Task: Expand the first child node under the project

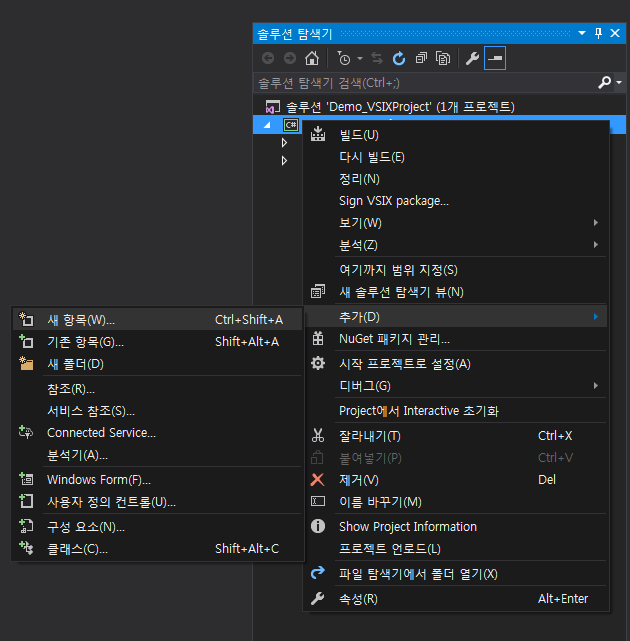Action: [285, 143]
